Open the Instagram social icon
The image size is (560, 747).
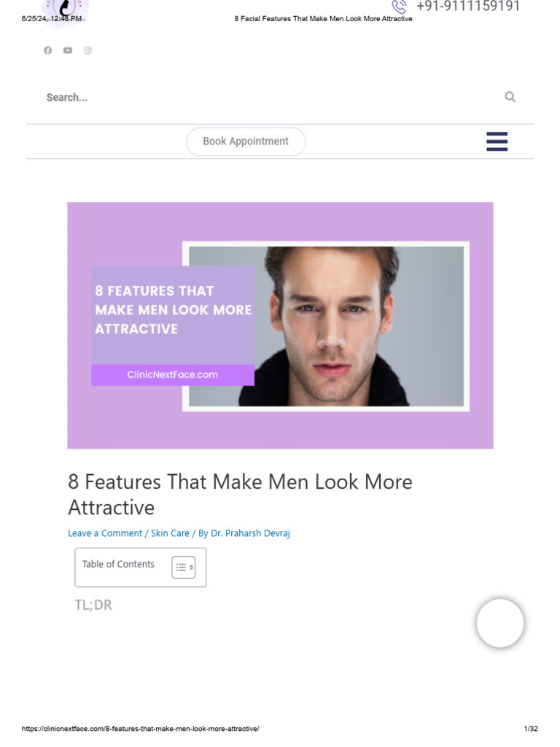pos(87,50)
